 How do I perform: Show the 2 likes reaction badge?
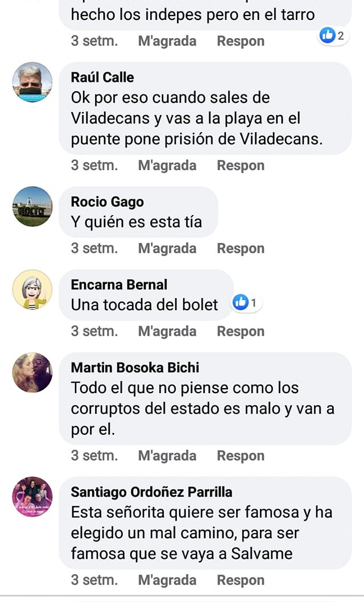click(333, 36)
